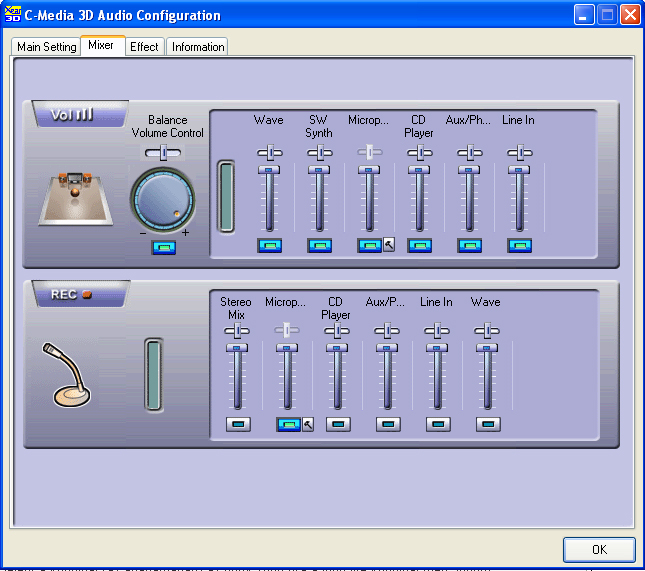Screen dimensions: 645x571
Task: Click the recording Line In balance slider
Action: coord(437,330)
